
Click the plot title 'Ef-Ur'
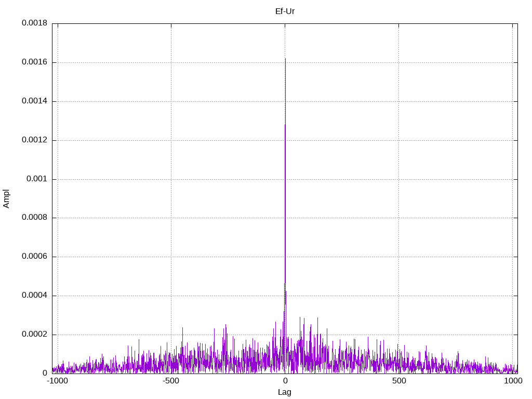click(285, 11)
